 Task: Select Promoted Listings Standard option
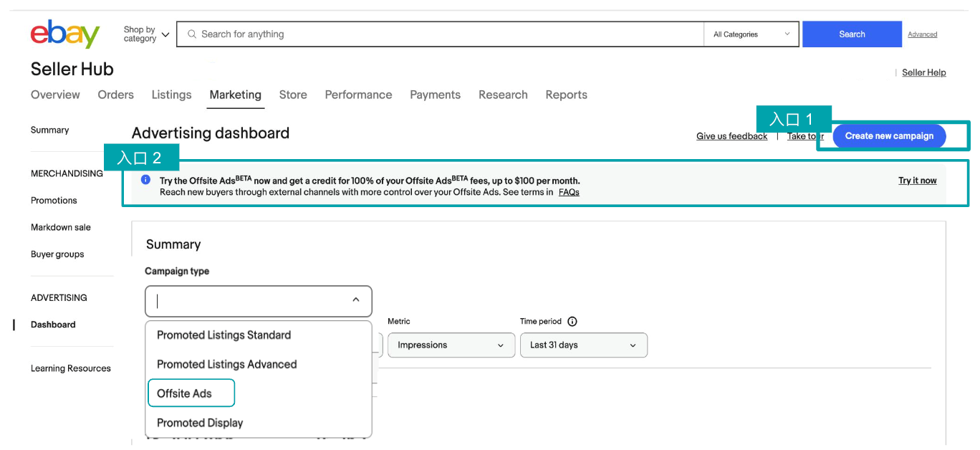224,335
